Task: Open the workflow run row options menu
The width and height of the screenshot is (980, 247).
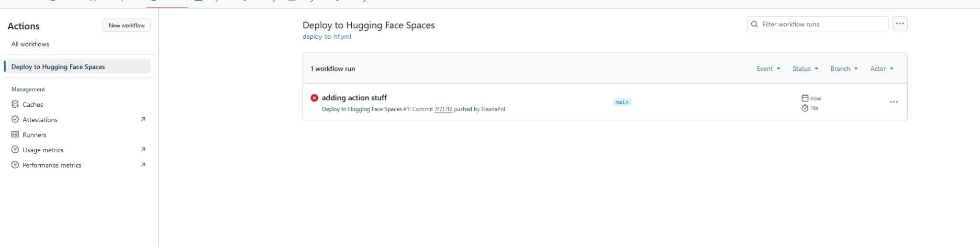Action: point(893,102)
